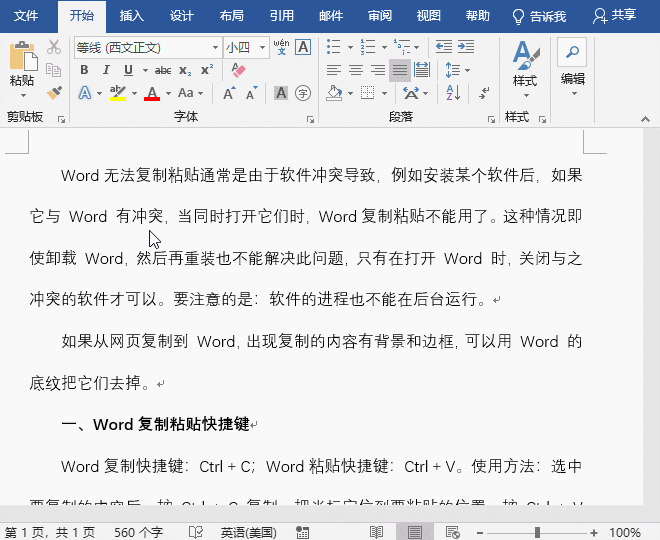This screenshot has width=660, height=540.
Task: Toggle justify alignment
Action: 399,70
